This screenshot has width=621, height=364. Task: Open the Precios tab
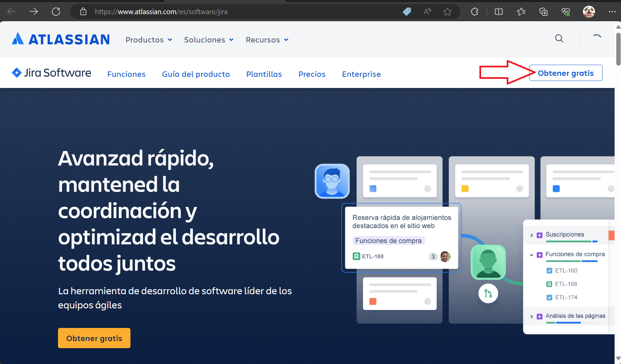point(312,74)
